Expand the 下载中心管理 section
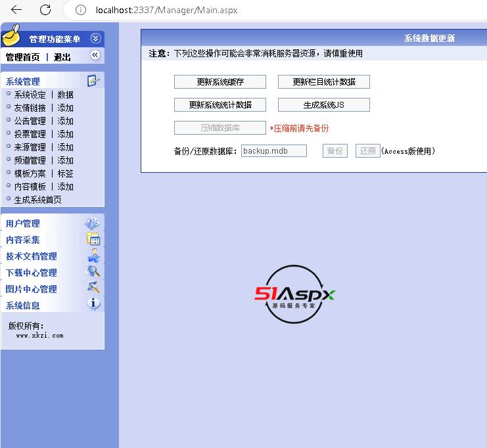The width and height of the screenshot is (487, 448). click(31, 273)
